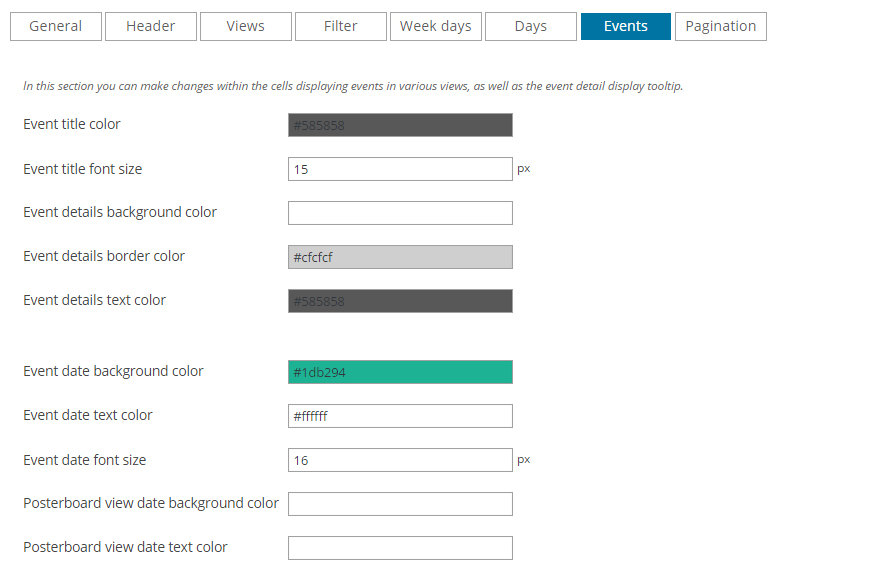Select the Event date text color field

click(400, 416)
